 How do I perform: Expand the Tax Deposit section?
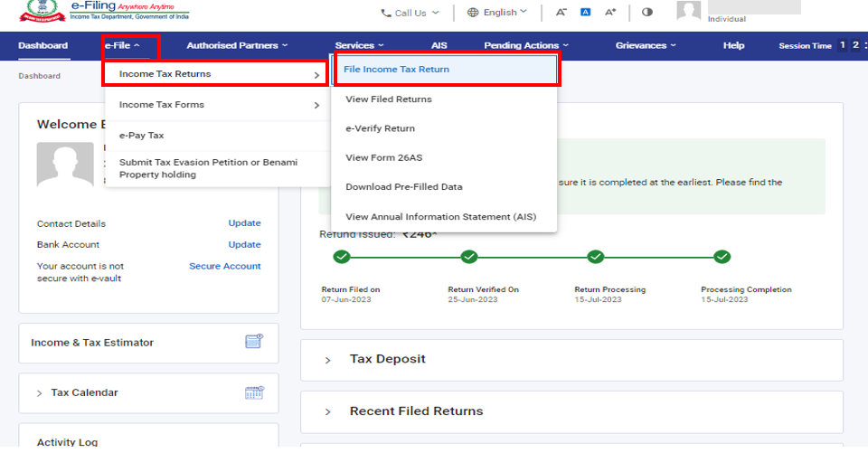(387, 359)
